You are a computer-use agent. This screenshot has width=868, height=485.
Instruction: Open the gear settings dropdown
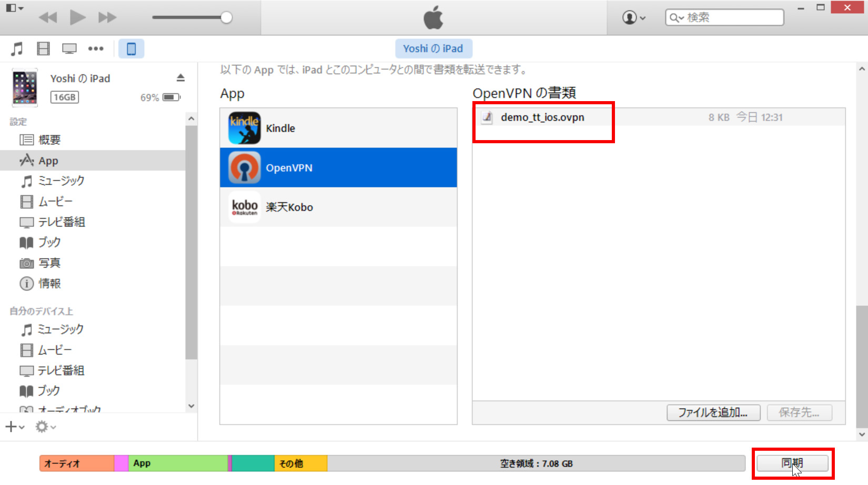click(45, 427)
